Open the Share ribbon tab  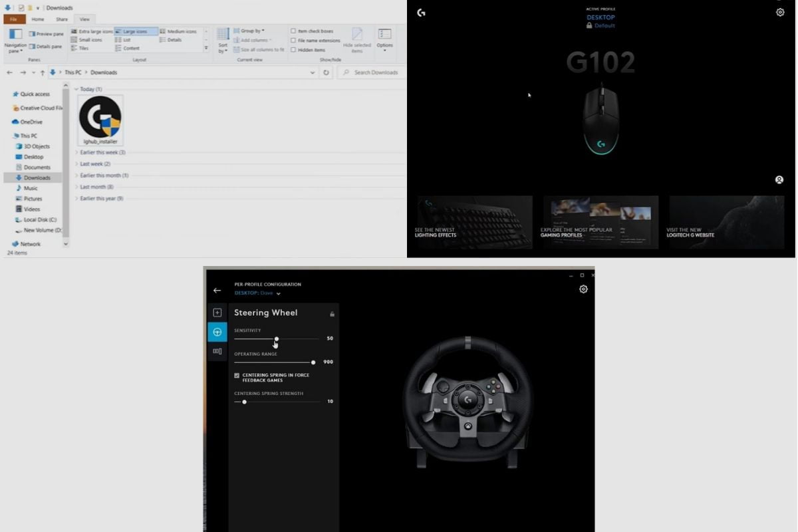[x=62, y=19]
